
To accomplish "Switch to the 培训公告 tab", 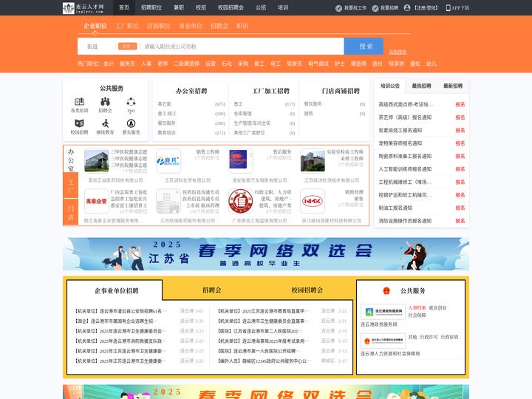I will tap(390, 86).
